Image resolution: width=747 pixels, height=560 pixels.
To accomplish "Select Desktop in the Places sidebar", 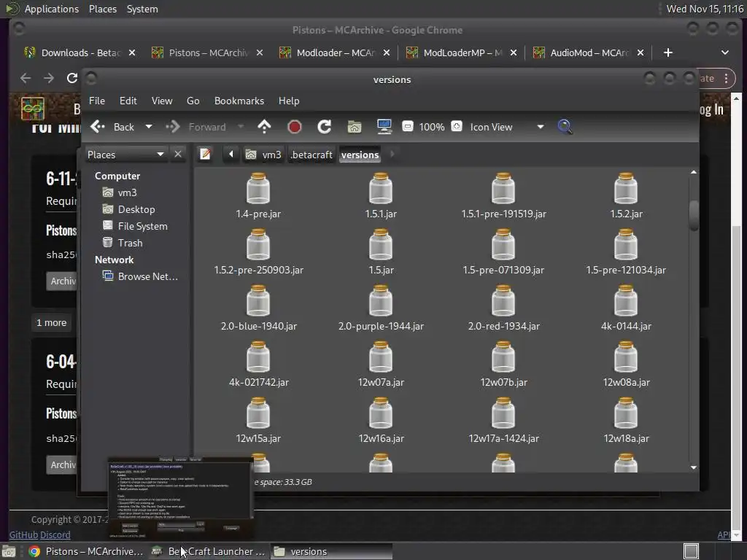I will 136,209.
